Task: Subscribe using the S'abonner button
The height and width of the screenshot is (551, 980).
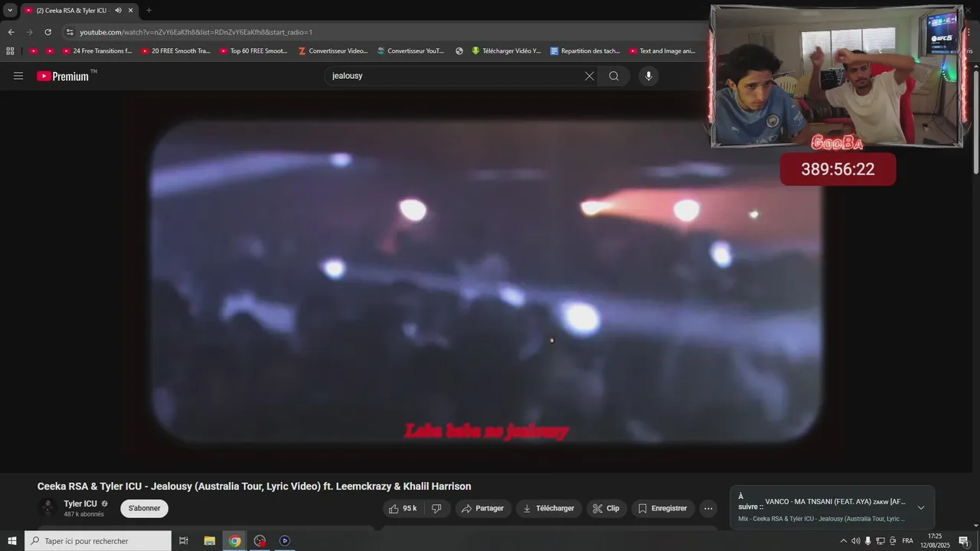Action: point(144,508)
